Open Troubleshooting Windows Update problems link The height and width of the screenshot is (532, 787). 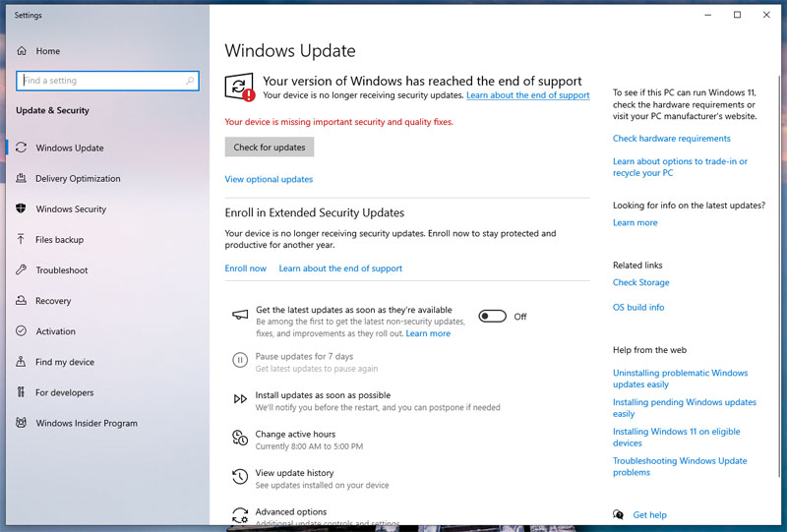680,466
